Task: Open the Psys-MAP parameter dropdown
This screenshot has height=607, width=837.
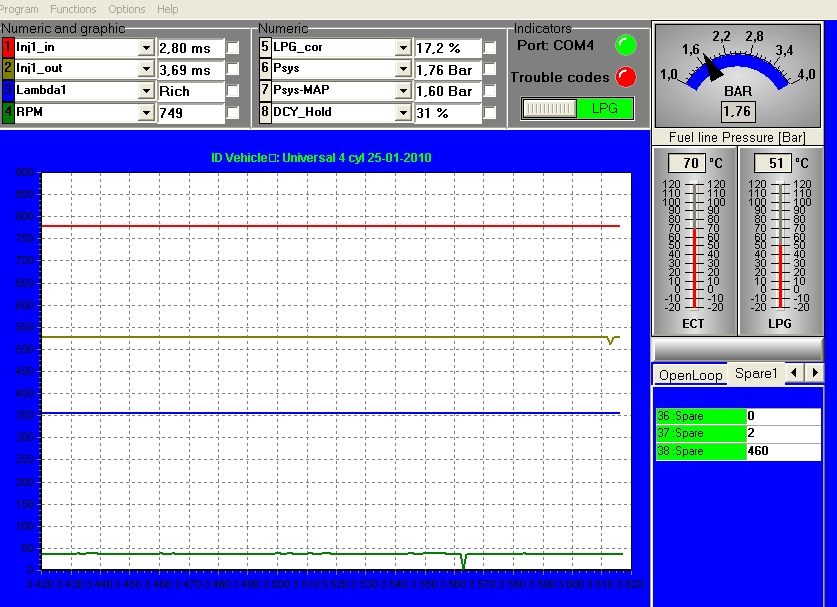Action: click(x=403, y=91)
